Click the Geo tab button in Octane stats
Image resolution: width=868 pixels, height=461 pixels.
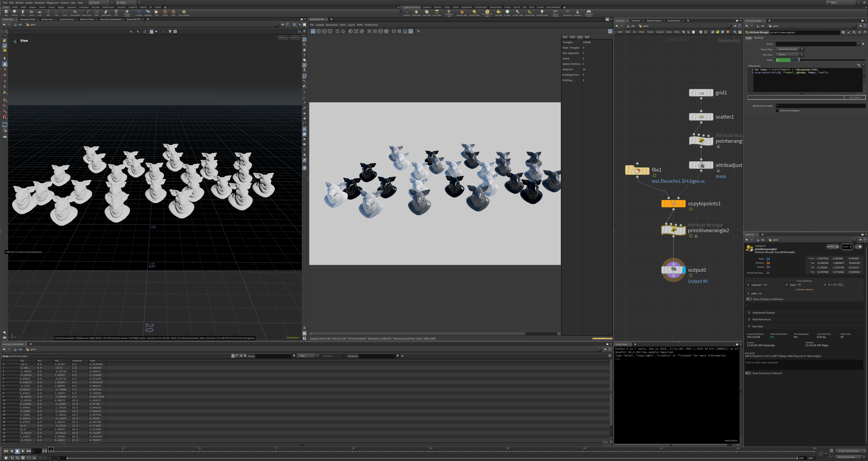580,37
